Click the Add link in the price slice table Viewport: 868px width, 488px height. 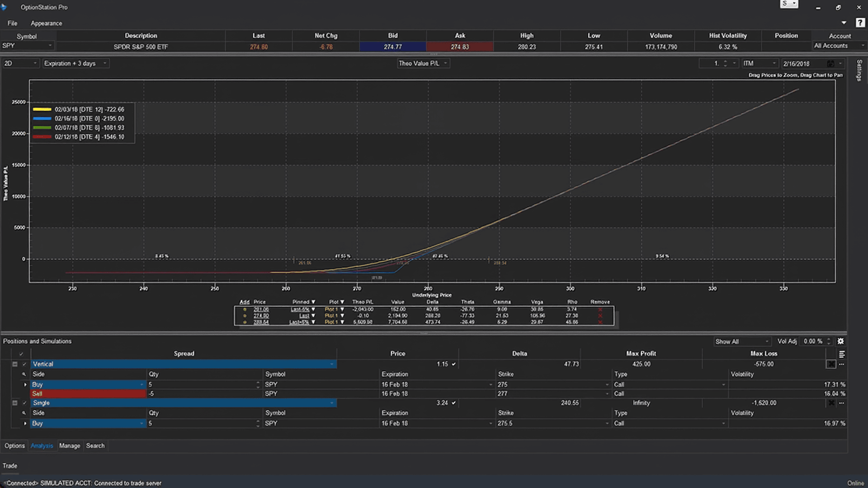[x=245, y=302]
